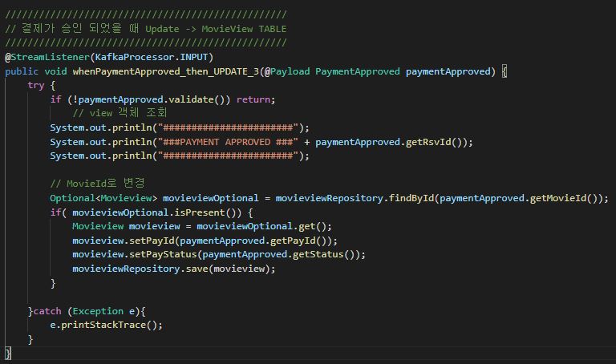The width and height of the screenshot is (616, 364).
Task: Click movieview.setPayStatus line
Action: tap(219, 254)
